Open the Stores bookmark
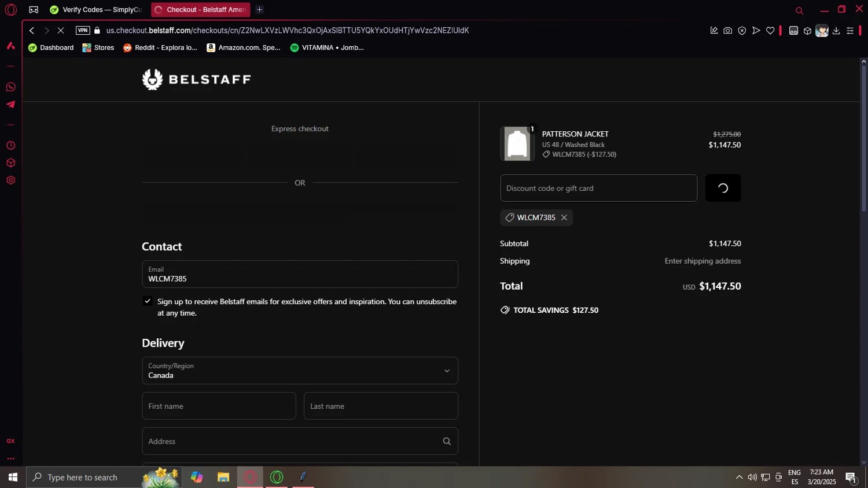Image resolution: width=868 pixels, height=488 pixels. pyautogui.click(x=98, y=47)
